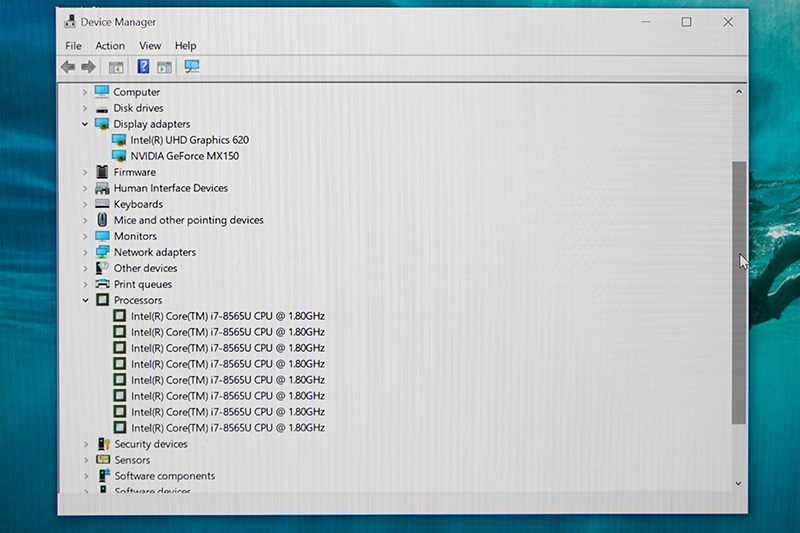Select NVIDIA GeForce MX150 entry
Viewport: 800px width, 533px height.
[184, 156]
